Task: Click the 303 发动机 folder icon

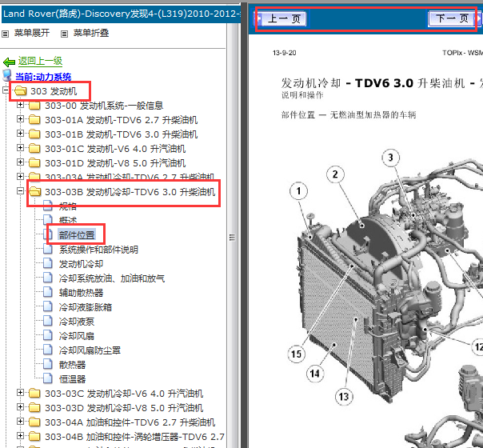Action: click(20, 90)
